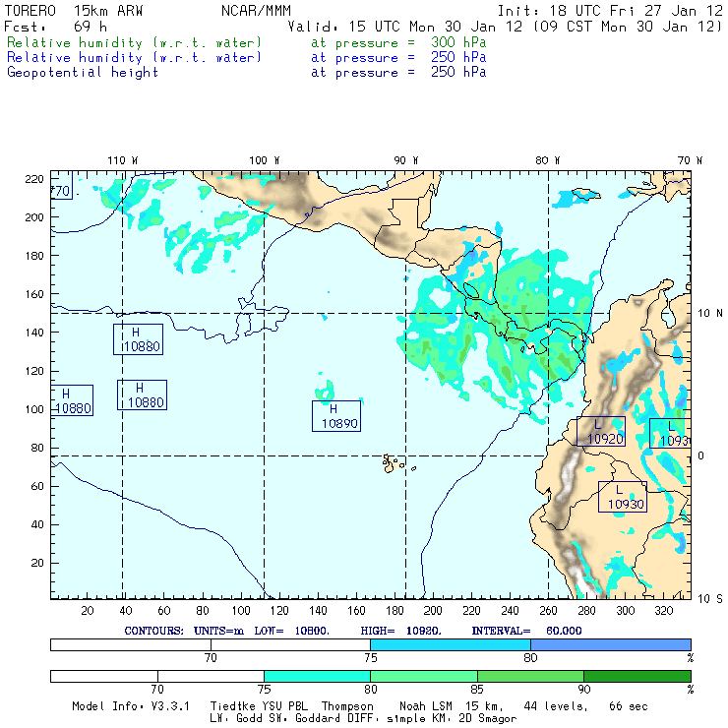Click the 'INTERVAL= 60.000' contour text
The height and width of the screenshot is (728, 728).
tap(526, 631)
